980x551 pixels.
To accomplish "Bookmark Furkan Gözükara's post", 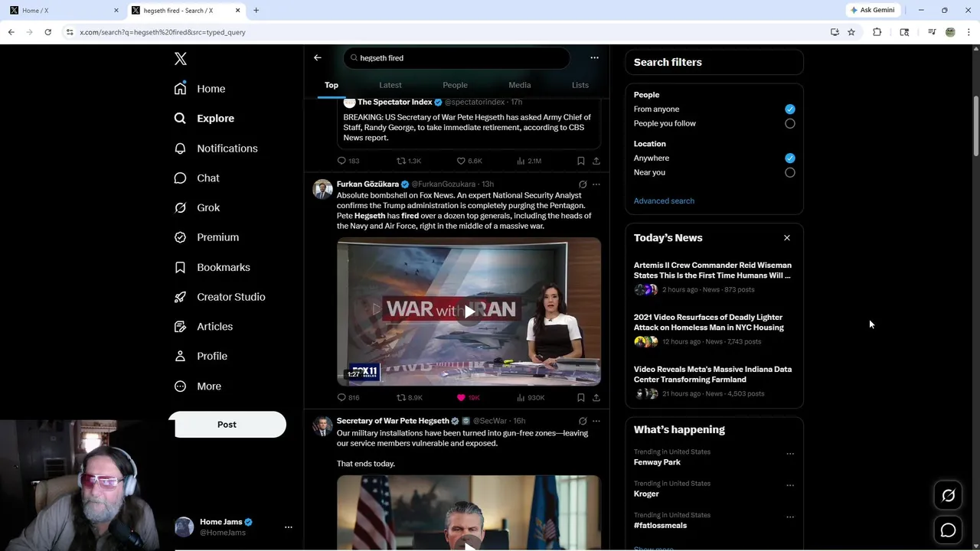I will 581,398.
